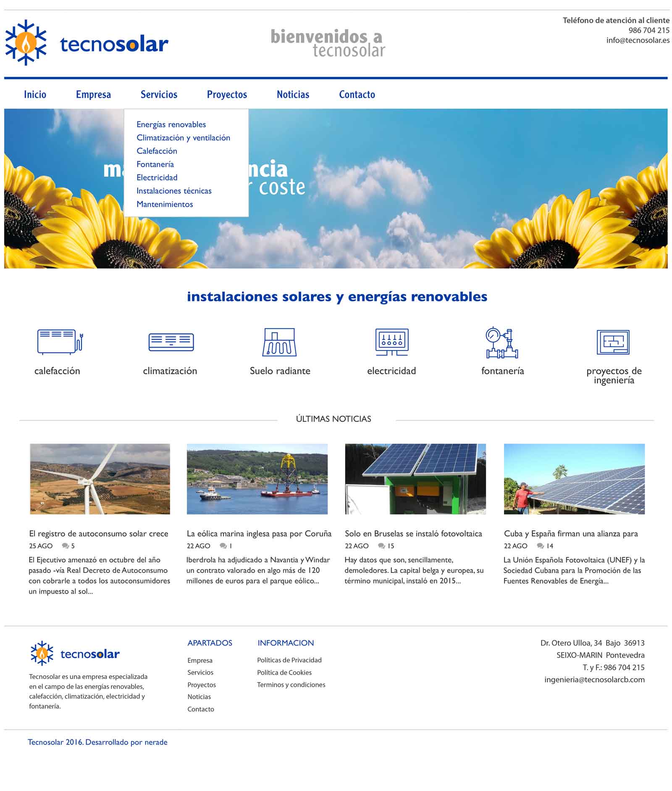Open article 'La eólica marina inglesa pasa por Coruña'
672x791 pixels.
pyautogui.click(x=259, y=534)
